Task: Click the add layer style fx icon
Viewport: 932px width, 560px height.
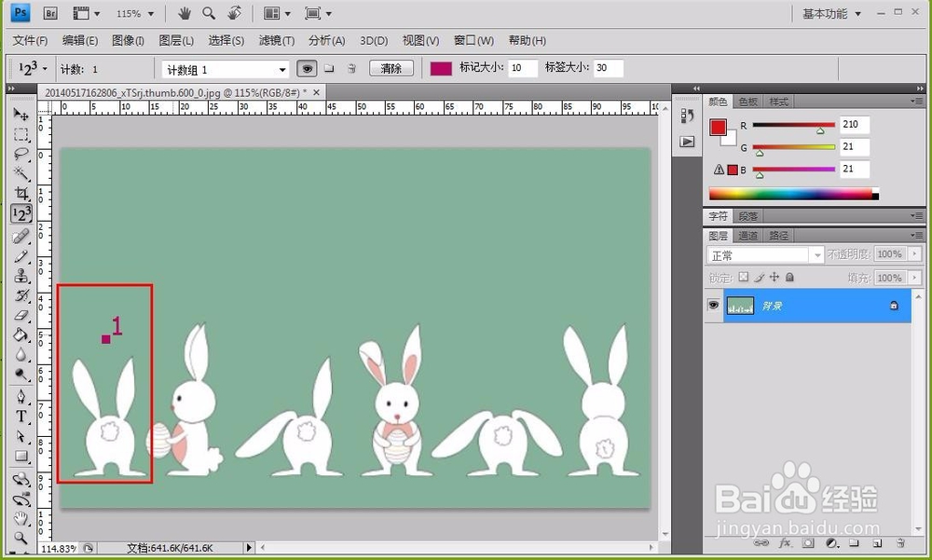Action: click(785, 542)
